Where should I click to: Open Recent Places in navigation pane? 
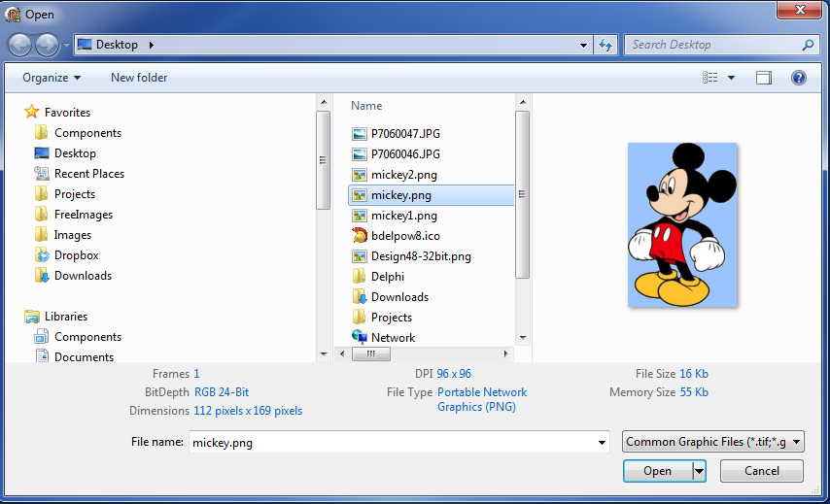tap(80, 174)
